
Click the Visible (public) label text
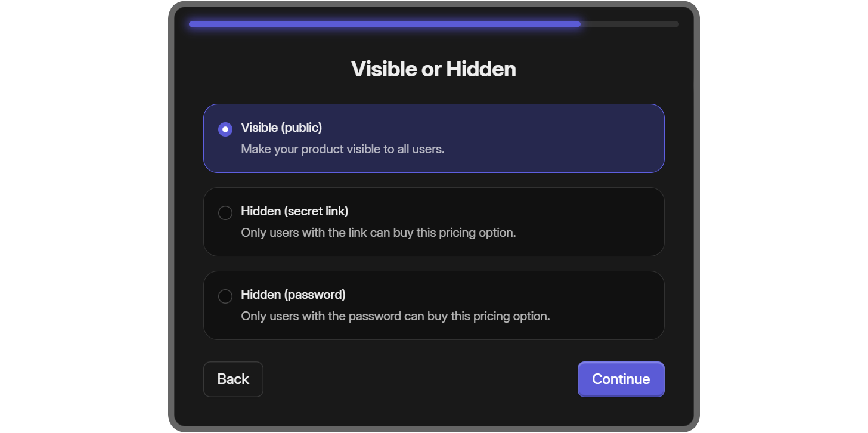coord(281,128)
